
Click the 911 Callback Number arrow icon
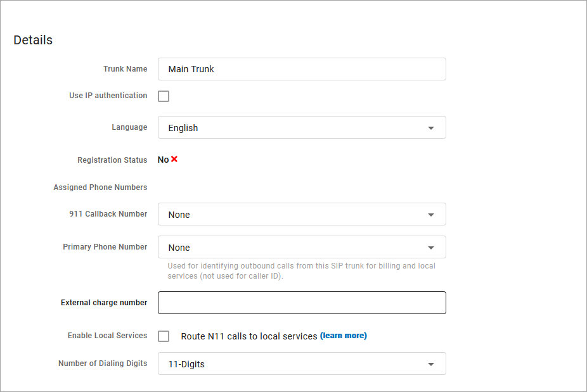[x=431, y=215]
